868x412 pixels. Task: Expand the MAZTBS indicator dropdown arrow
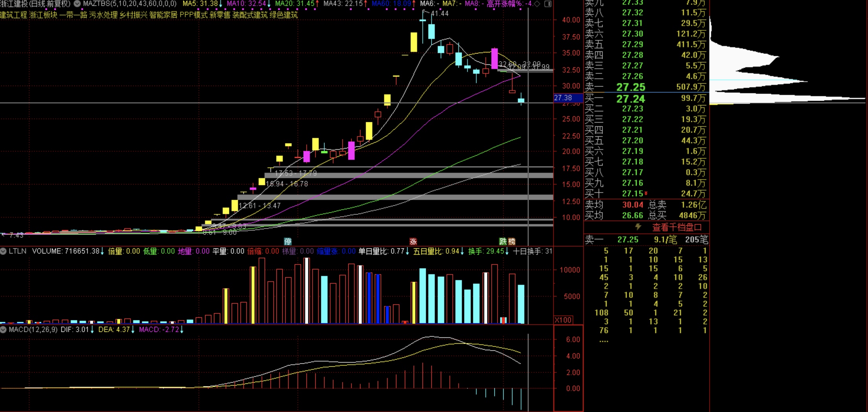coord(77,4)
